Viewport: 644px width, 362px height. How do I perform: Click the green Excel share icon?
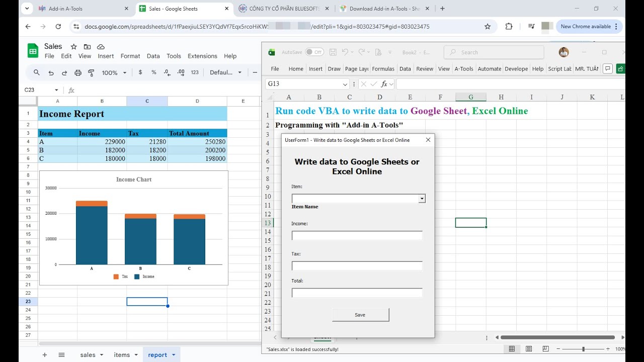pos(620,68)
